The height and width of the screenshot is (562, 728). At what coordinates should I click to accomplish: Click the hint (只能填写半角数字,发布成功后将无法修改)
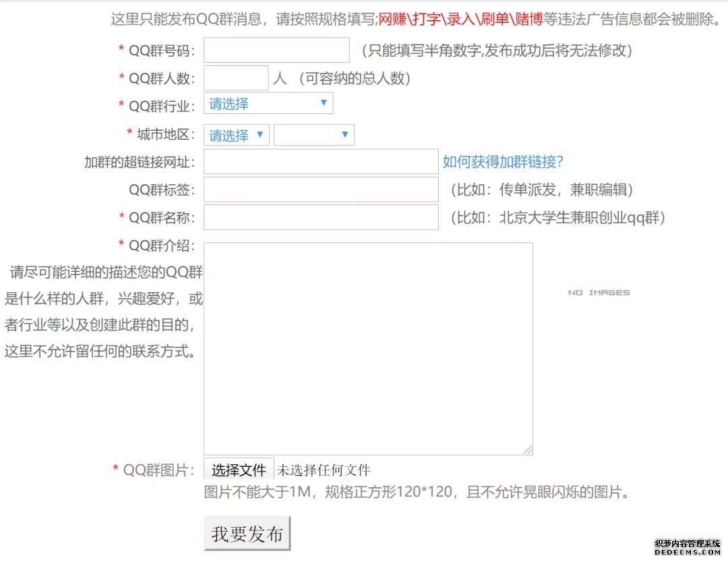pos(497,50)
